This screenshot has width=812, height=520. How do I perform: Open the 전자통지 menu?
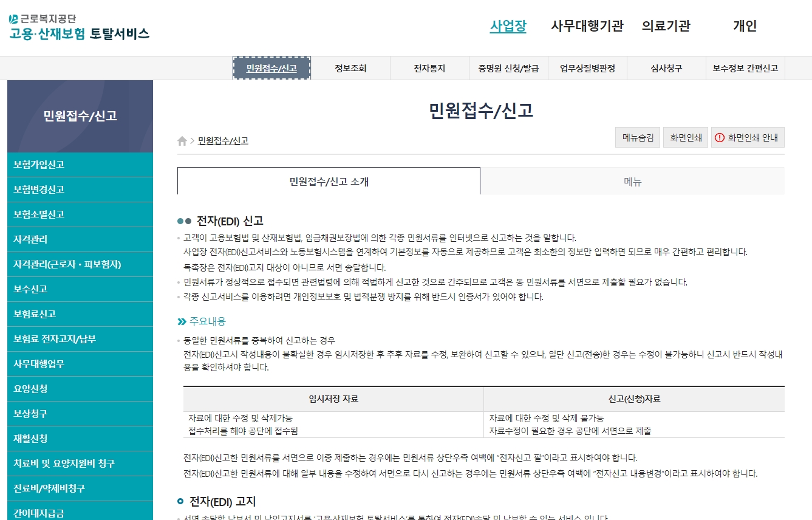(x=429, y=68)
